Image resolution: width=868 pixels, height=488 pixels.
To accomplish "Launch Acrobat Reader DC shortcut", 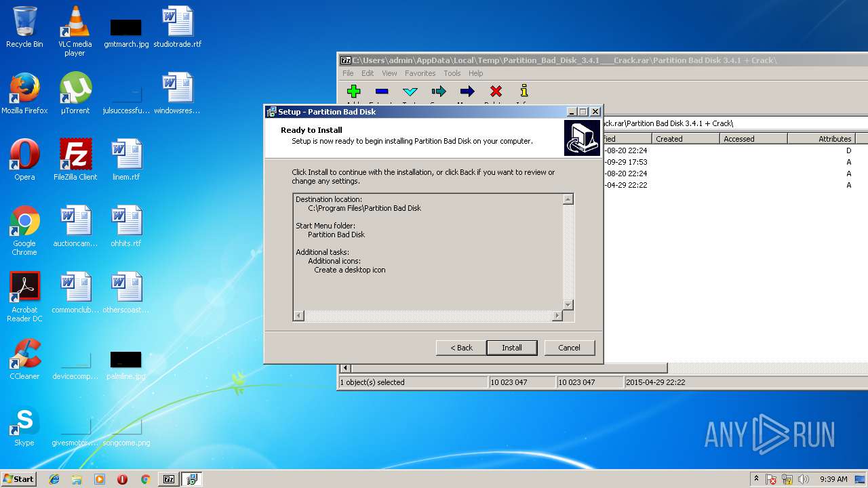I will coord(24,297).
